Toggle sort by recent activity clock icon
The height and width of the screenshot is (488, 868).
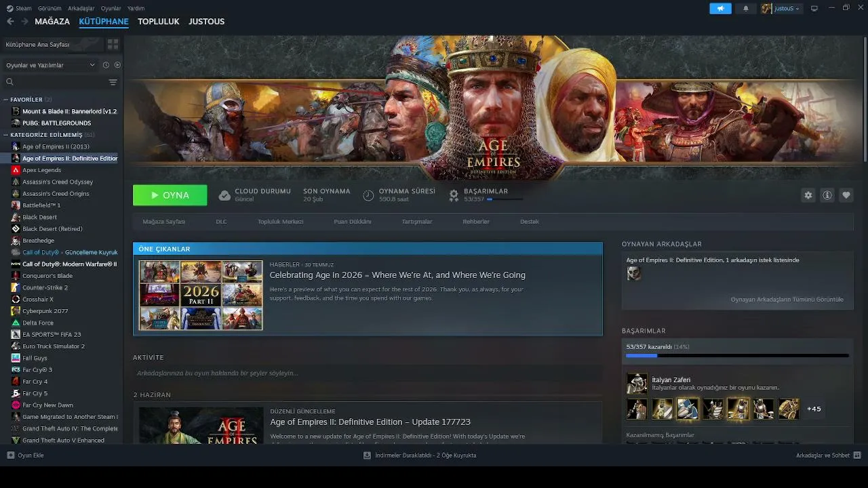pyautogui.click(x=106, y=65)
